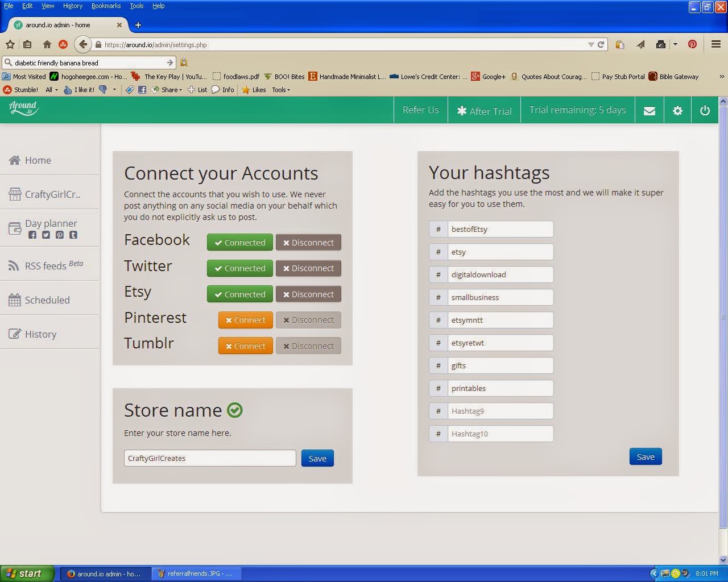Viewport: 728px width, 582px height.
Task: Open the Edit menu
Action: pos(27,6)
